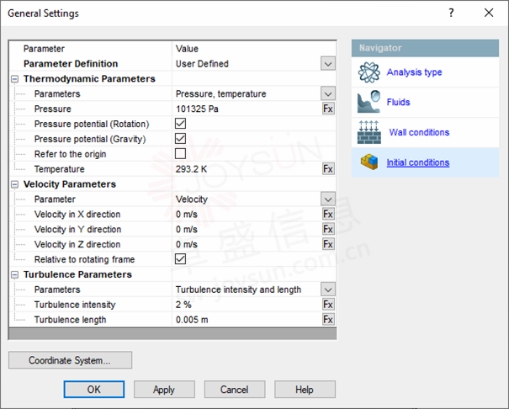Go to Wall conditions link
The height and width of the screenshot is (410, 510).
point(419,132)
